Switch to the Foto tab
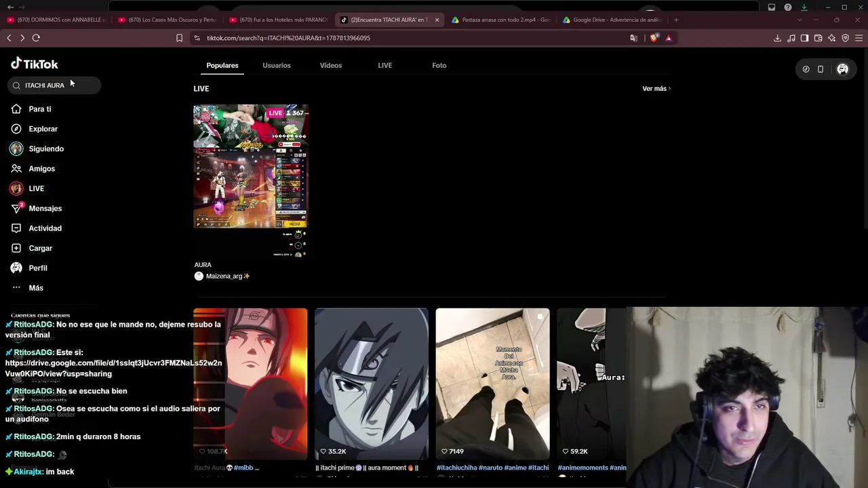 [x=439, y=65]
